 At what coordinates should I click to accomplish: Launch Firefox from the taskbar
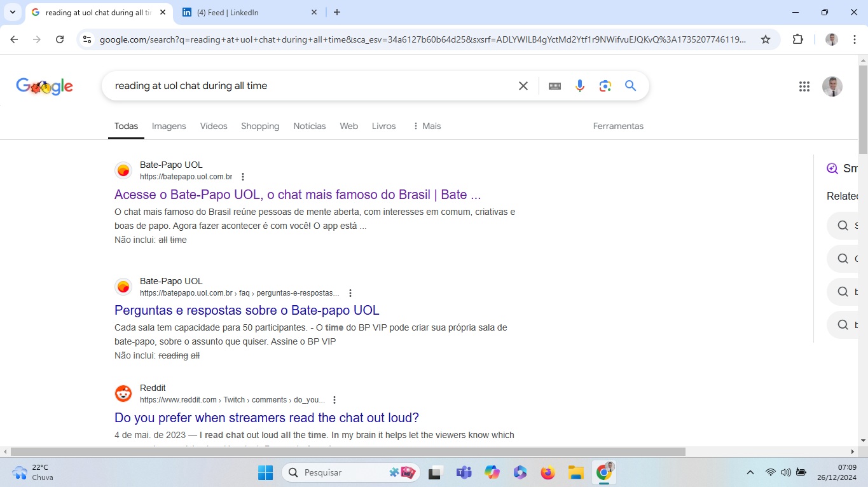(548, 472)
